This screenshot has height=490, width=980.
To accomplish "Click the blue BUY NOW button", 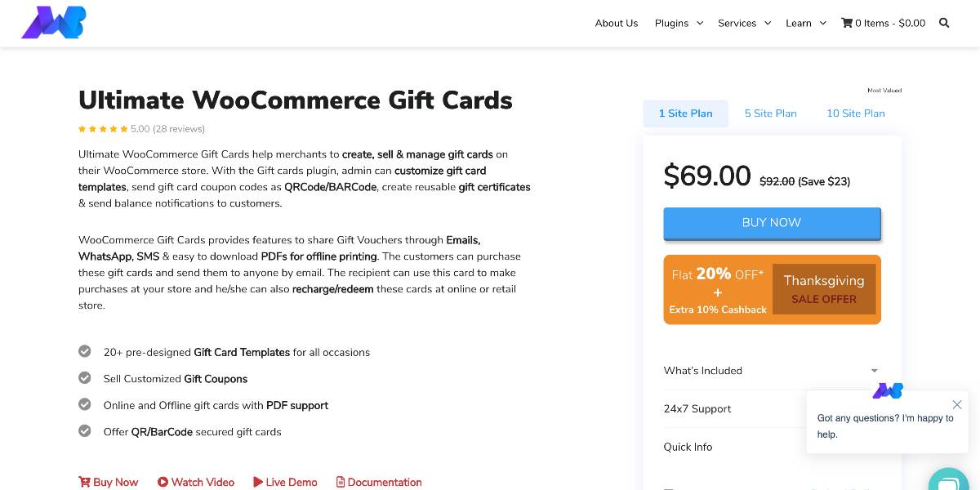I will pos(772,223).
